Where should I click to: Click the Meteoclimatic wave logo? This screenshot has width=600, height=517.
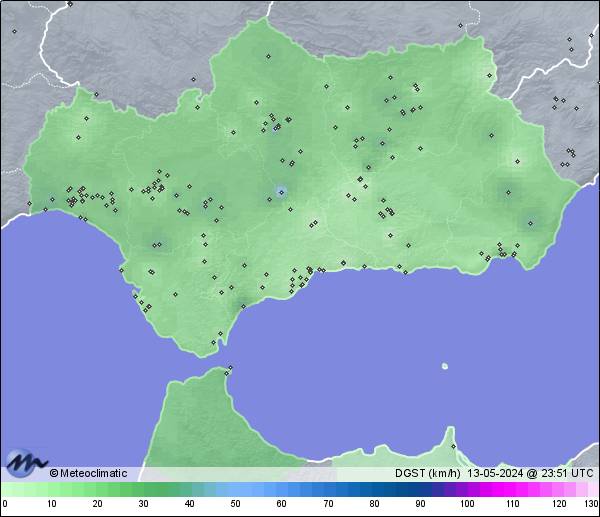point(26,462)
